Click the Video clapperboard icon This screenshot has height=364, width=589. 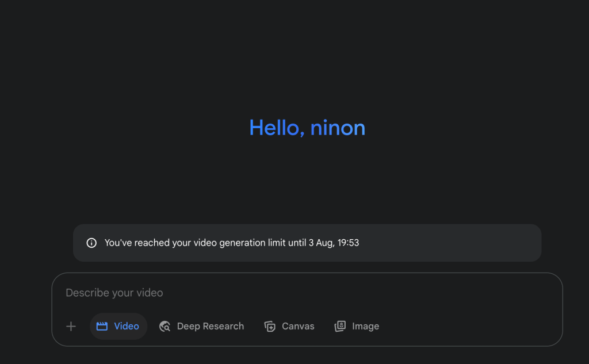point(102,327)
